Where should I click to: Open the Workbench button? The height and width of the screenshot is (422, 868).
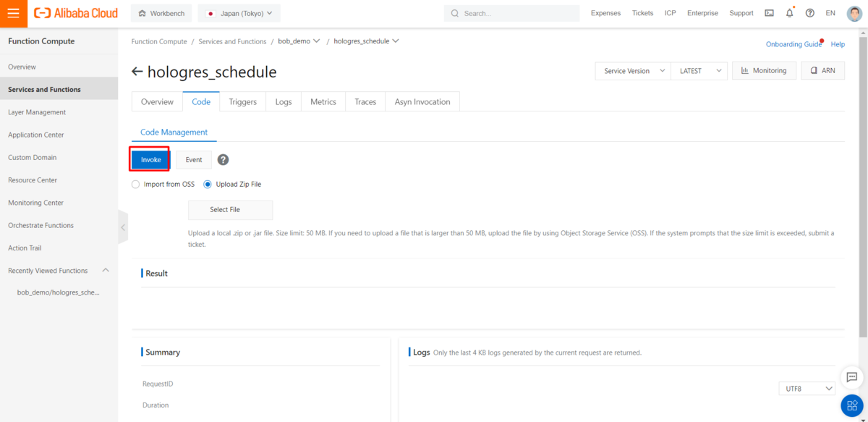pos(161,13)
